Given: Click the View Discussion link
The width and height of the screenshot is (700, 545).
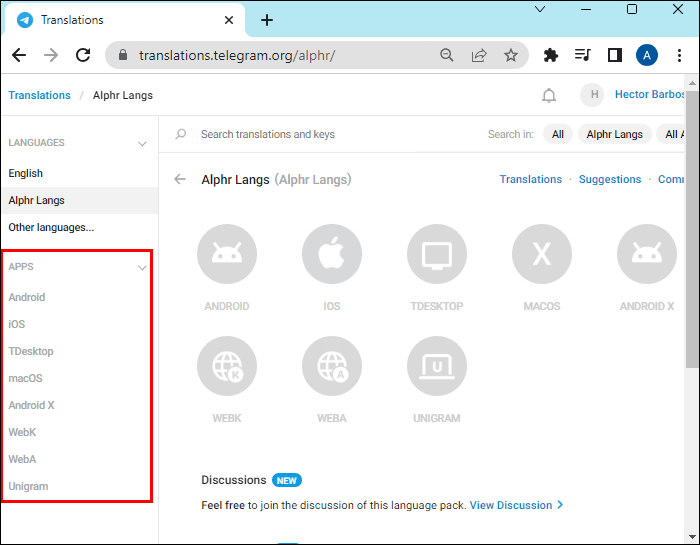Looking at the screenshot, I should 516,505.
